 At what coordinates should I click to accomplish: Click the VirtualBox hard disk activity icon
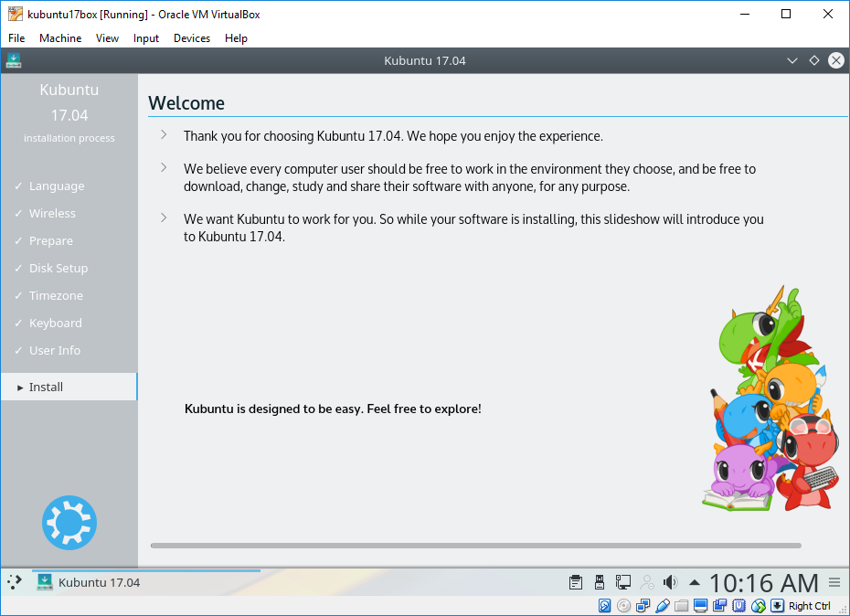[604, 606]
